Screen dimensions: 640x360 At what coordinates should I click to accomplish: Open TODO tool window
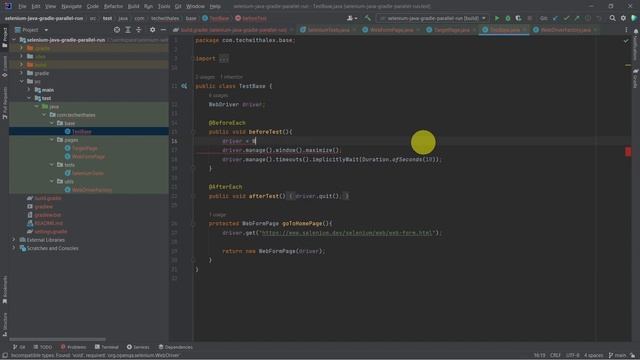(x=43, y=347)
